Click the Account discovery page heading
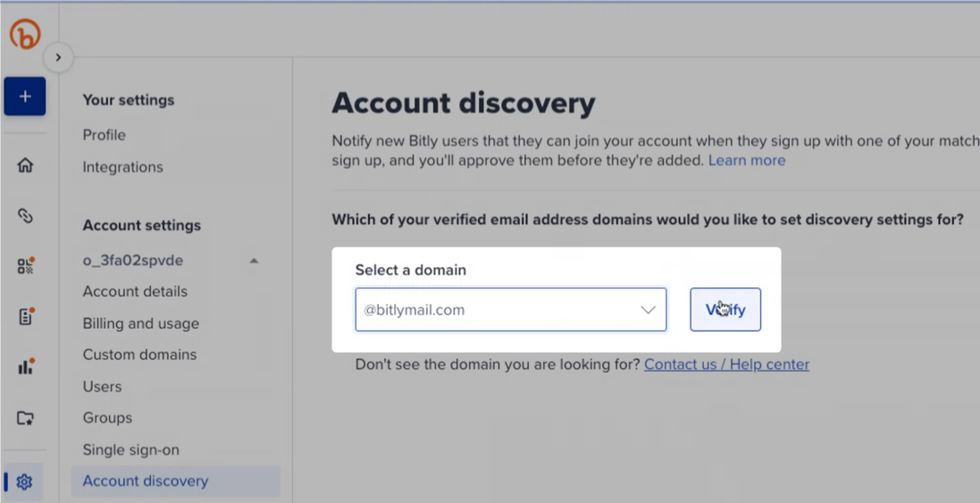980x503 pixels. pyautogui.click(x=464, y=104)
